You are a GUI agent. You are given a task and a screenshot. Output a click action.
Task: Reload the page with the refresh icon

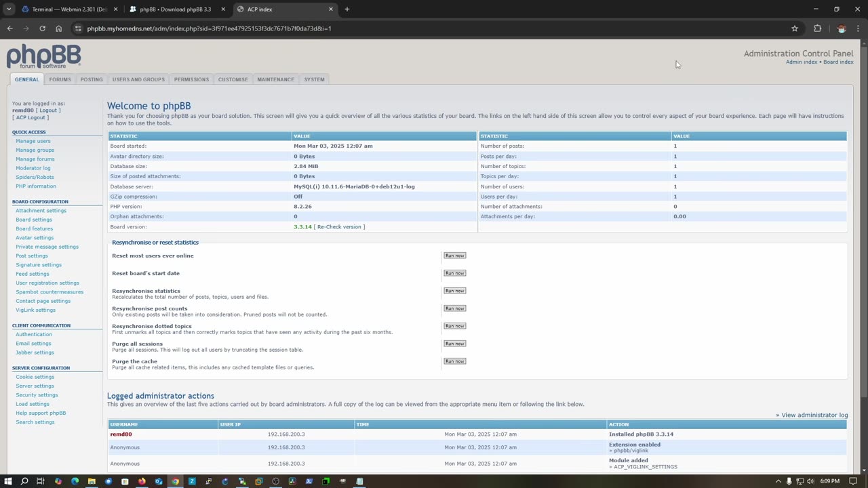(42, 28)
